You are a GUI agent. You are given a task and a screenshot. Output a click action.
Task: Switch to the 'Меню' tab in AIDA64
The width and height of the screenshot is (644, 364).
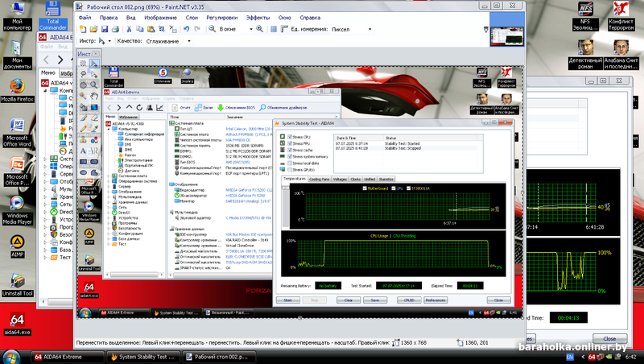pyautogui.click(x=47, y=72)
